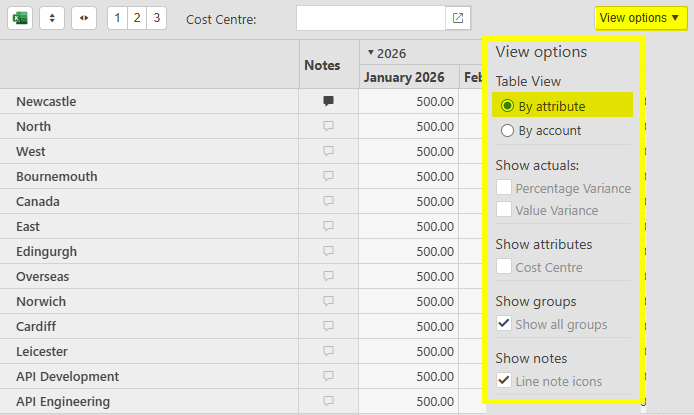The height and width of the screenshot is (415, 694).
Task: Select the By account radio button
Action: pyautogui.click(x=508, y=130)
